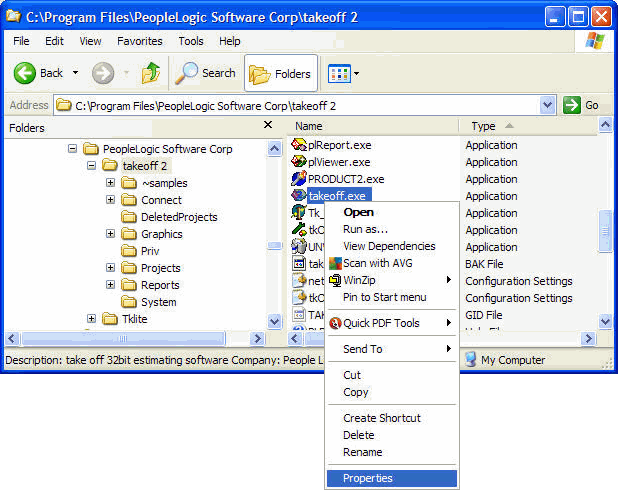Expand the Graphics folder node
The height and width of the screenshot is (492, 618).
point(111,233)
